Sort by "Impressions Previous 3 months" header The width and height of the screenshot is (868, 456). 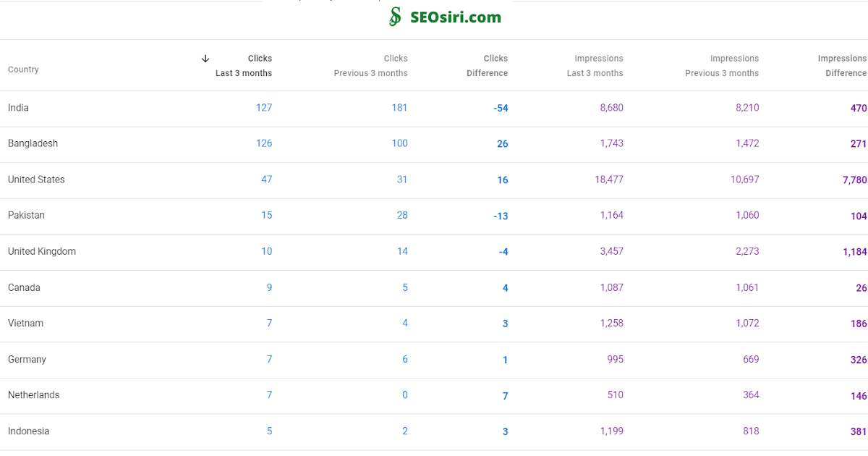coord(722,66)
